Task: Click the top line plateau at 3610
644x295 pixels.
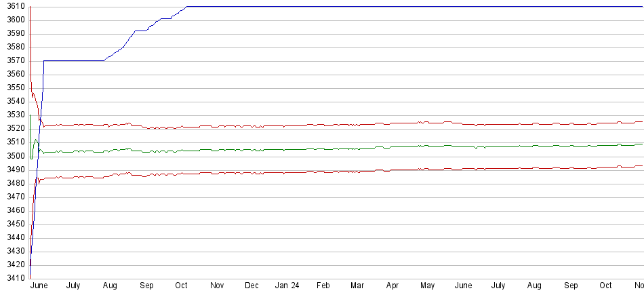Action: tap(407, 6)
